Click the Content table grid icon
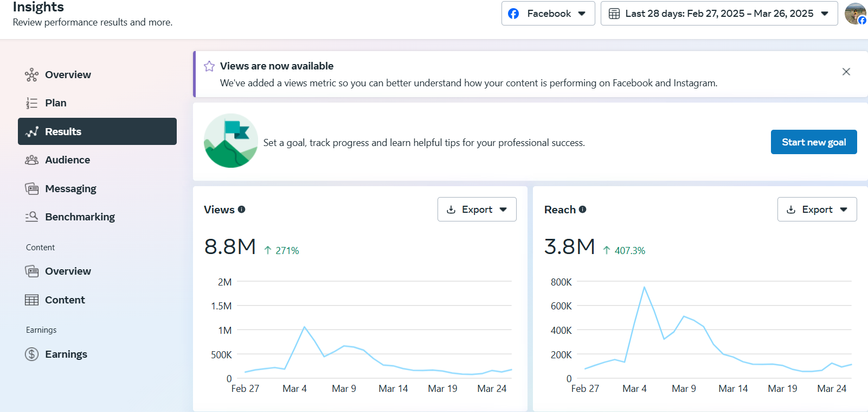 tap(31, 300)
